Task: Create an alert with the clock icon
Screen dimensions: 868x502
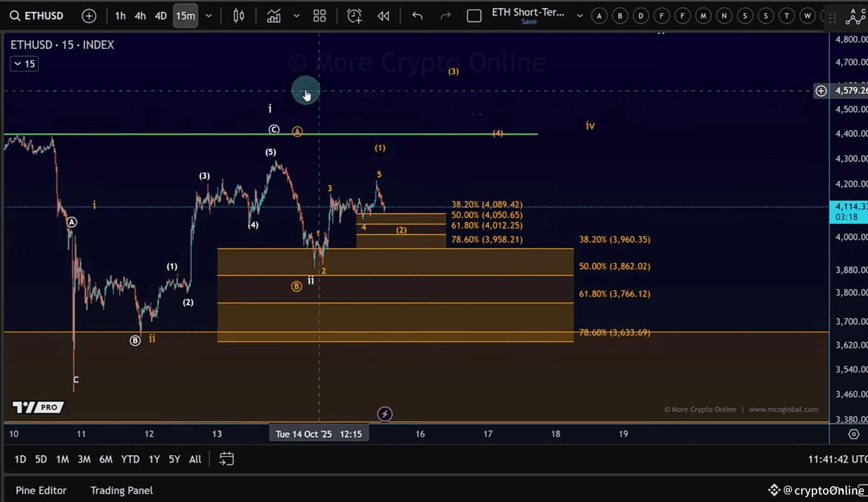Action: [x=354, y=16]
